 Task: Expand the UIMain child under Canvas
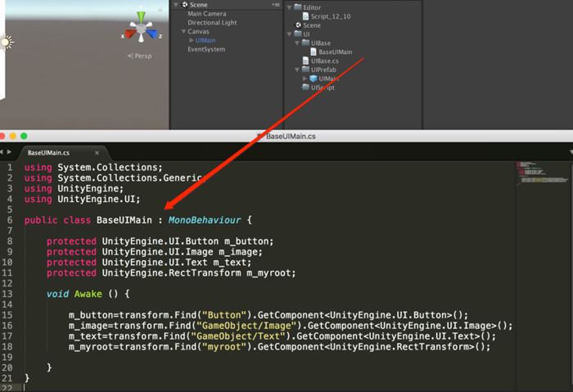pos(192,40)
